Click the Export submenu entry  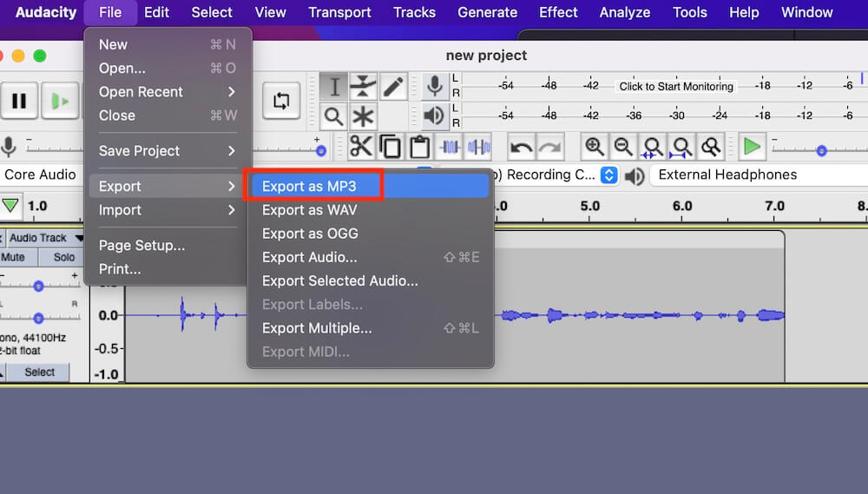click(168, 187)
